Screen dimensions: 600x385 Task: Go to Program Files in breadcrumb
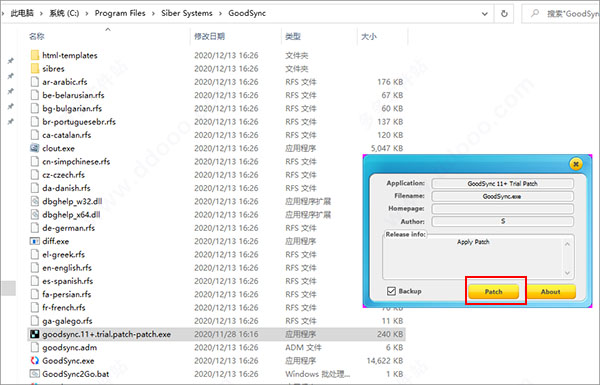pos(120,13)
